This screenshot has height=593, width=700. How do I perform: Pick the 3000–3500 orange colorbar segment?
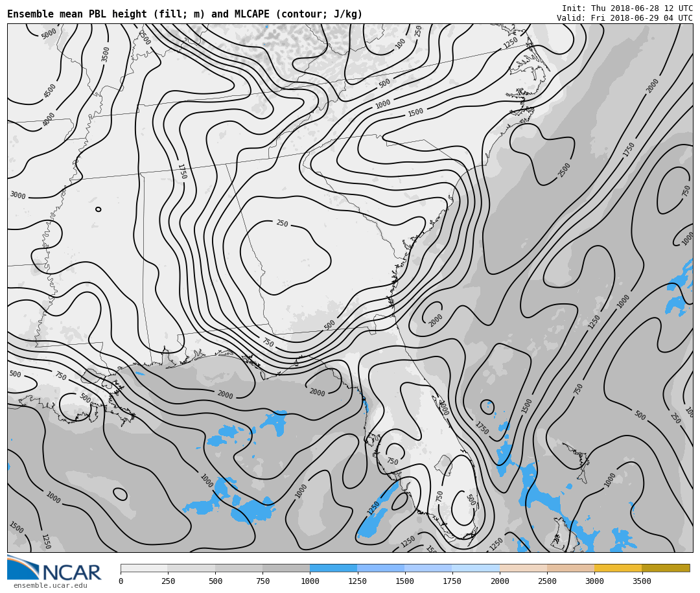618,568
